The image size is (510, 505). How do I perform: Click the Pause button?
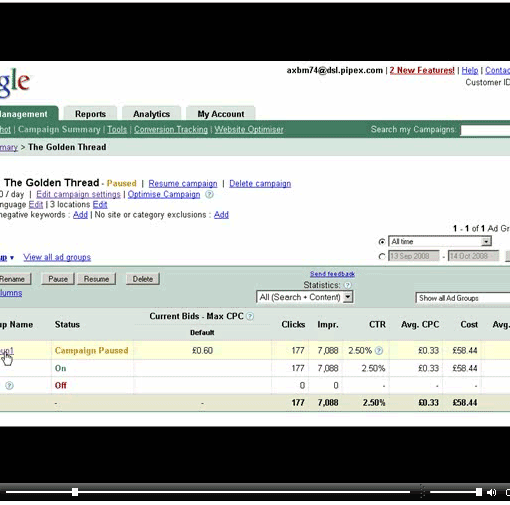click(58, 279)
